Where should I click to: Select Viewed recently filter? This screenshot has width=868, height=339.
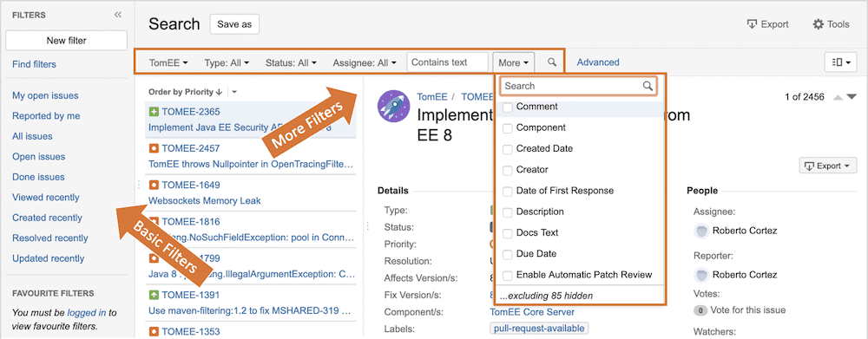tap(46, 198)
